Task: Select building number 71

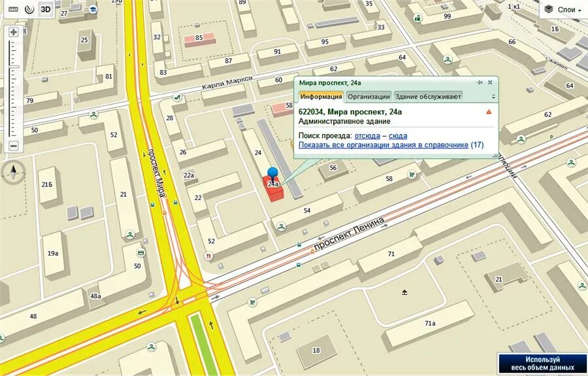Action: tap(391, 254)
